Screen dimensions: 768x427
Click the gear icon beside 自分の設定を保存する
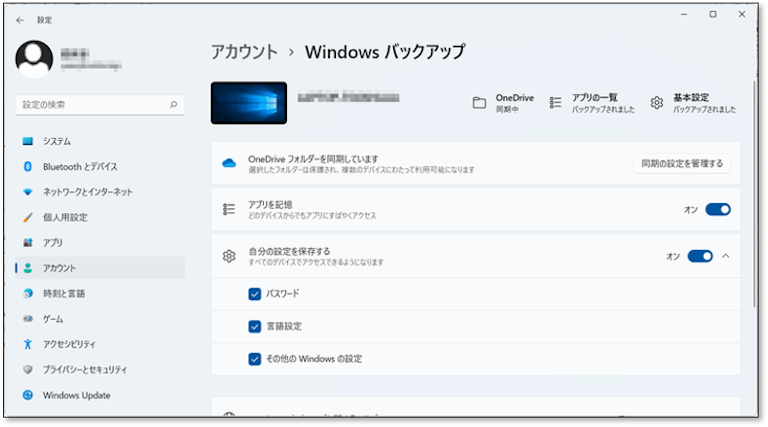pos(229,256)
